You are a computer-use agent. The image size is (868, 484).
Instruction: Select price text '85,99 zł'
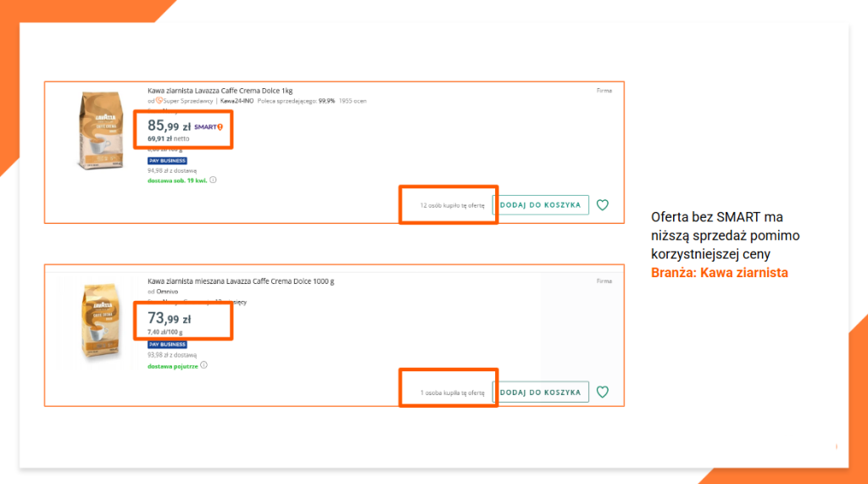(x=169, y=126)
